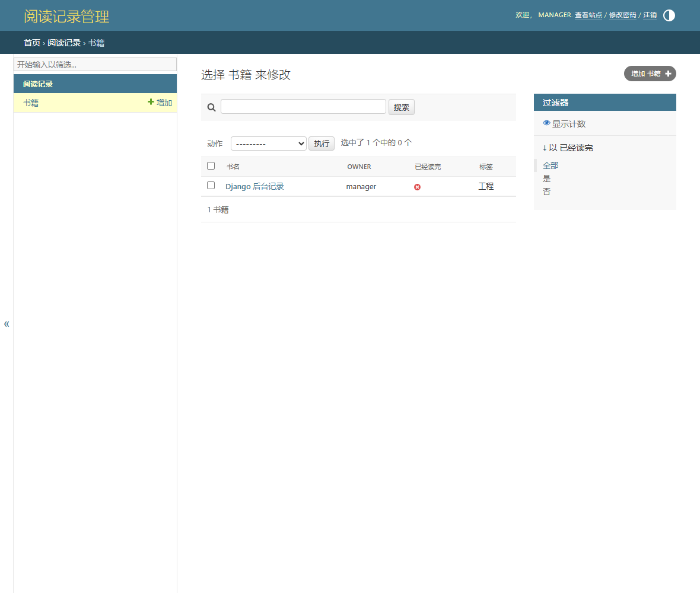700x593 pixels.
Task: Click the green plus add icon in sidebar
Action: coord(151,102)
